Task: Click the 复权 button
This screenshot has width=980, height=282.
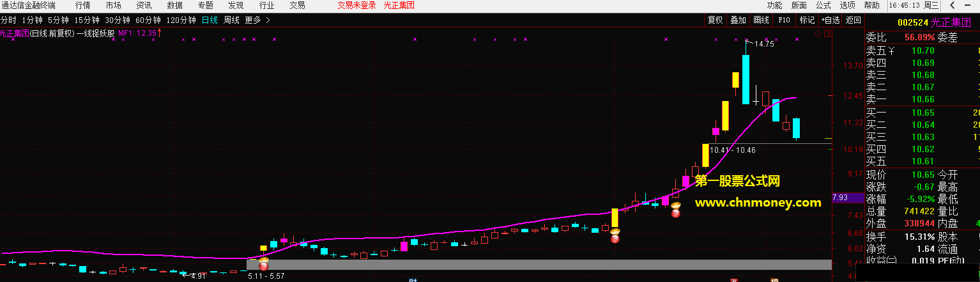Action: click(715, 20)
